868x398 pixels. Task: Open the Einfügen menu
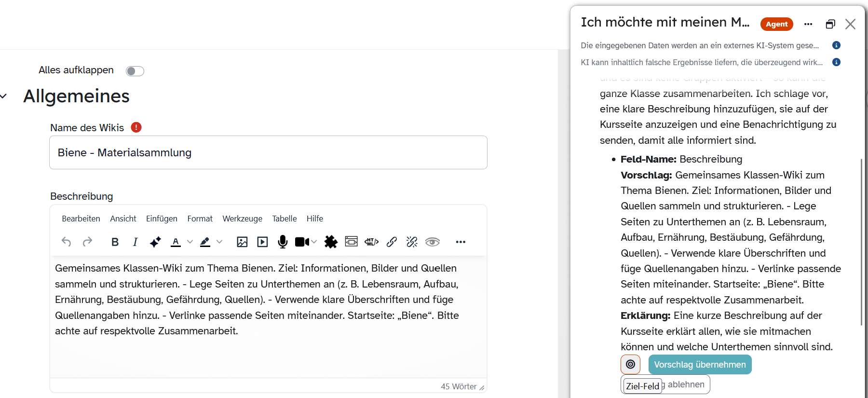(162, 219)
